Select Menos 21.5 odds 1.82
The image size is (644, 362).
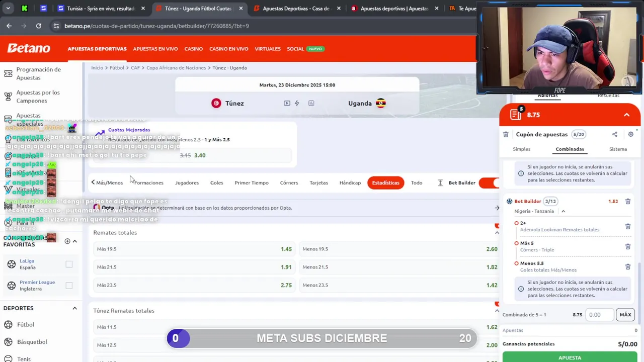point(400,267)
